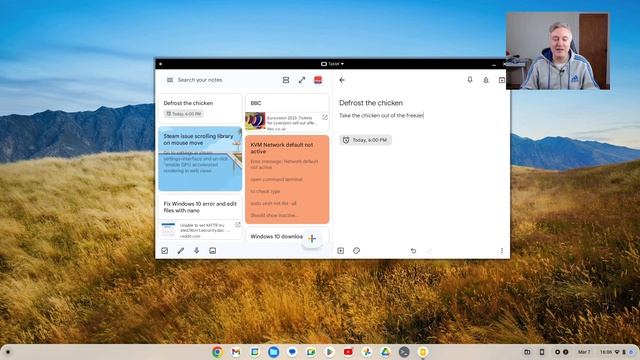This screenshot has width=640, height=360.
Task: Open the note background color palette
Action: (x=356, y=251)
